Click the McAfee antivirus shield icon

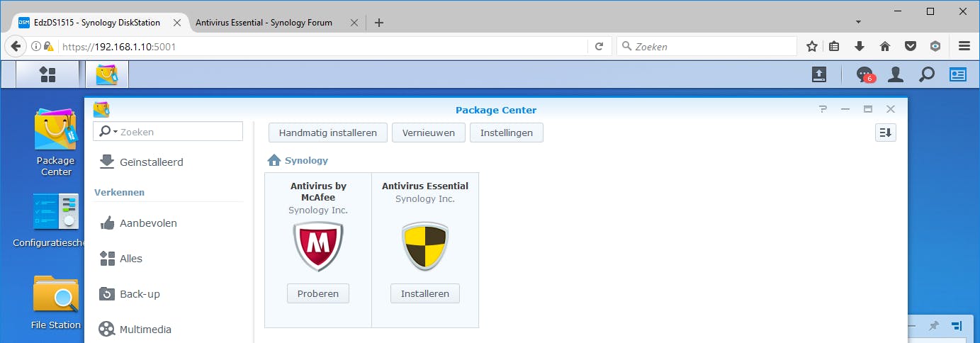click(318, 247)
